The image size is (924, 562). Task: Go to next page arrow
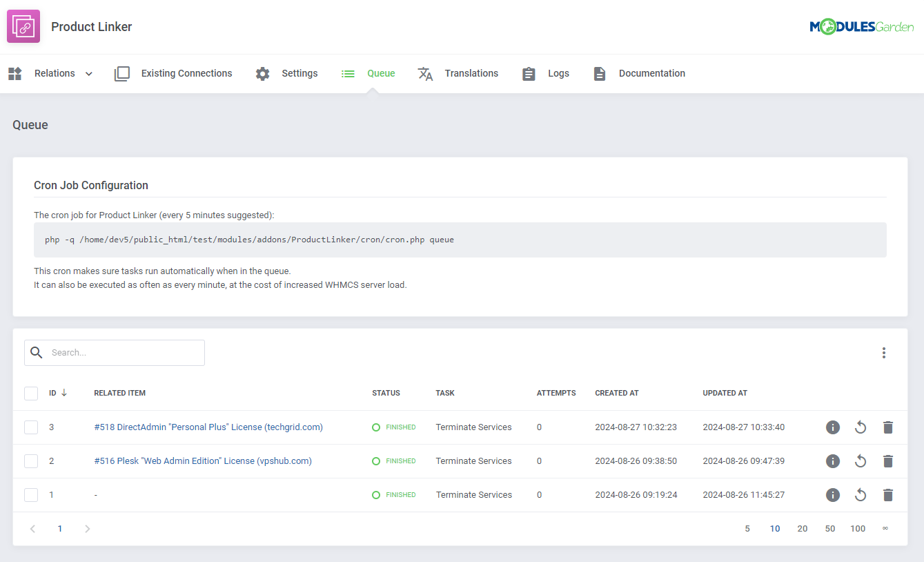pos(87,529)
